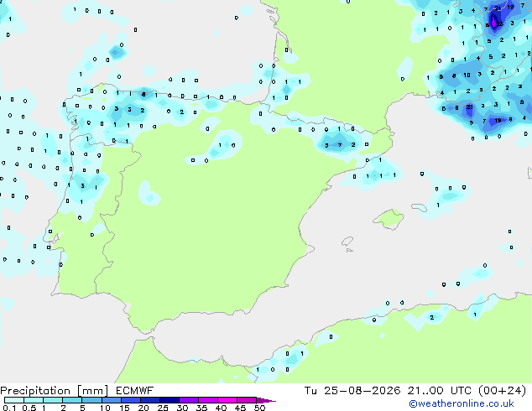Image resolution: width=532 pixels, height=411 pixels.
Task: Click the "23" precipitation value on the map
Action: coord(500,23)
